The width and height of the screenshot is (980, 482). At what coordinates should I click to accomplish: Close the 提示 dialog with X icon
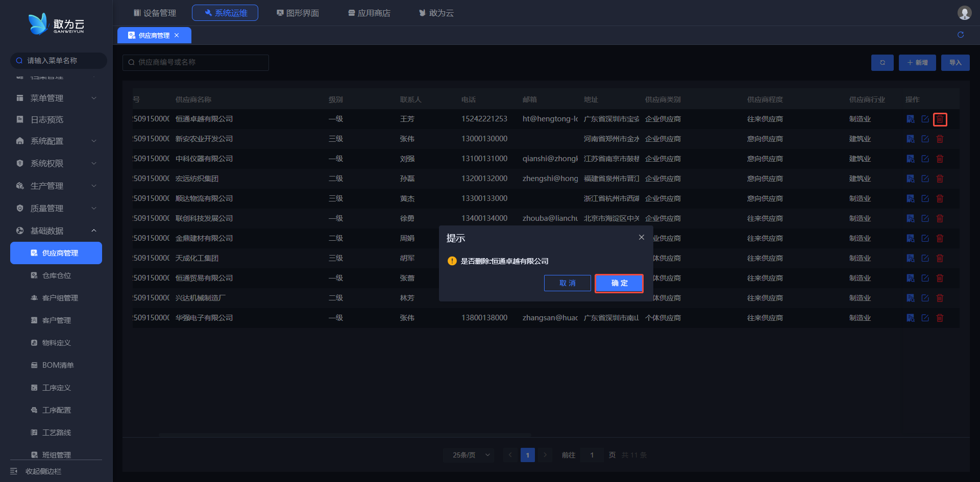click(x=642, y=237)
